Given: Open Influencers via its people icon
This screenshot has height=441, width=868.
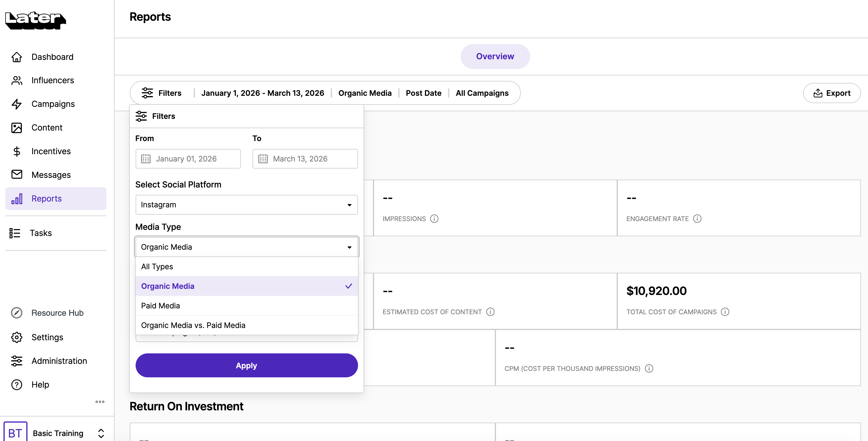Looking at the screenshot, I should tap(16, 80).
